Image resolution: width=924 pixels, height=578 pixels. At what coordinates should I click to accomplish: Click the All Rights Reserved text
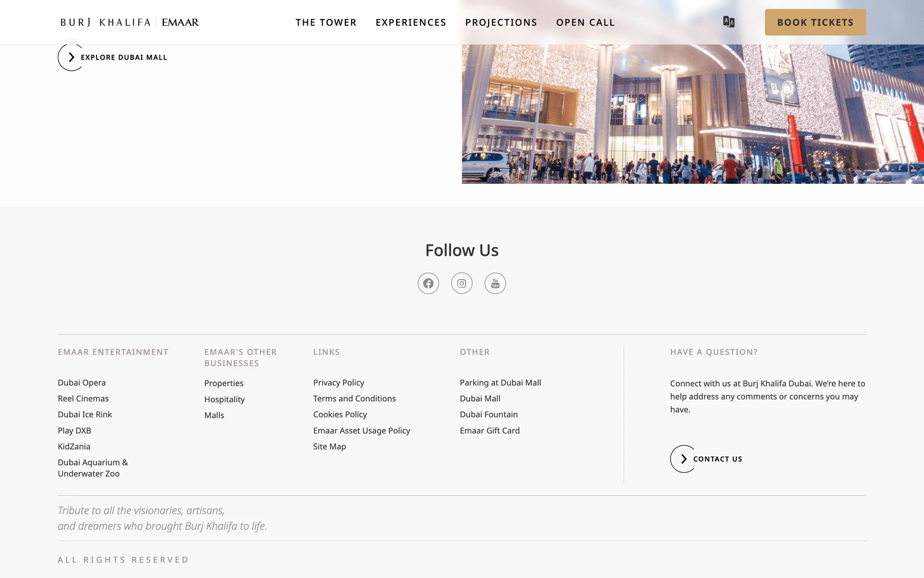124,560
